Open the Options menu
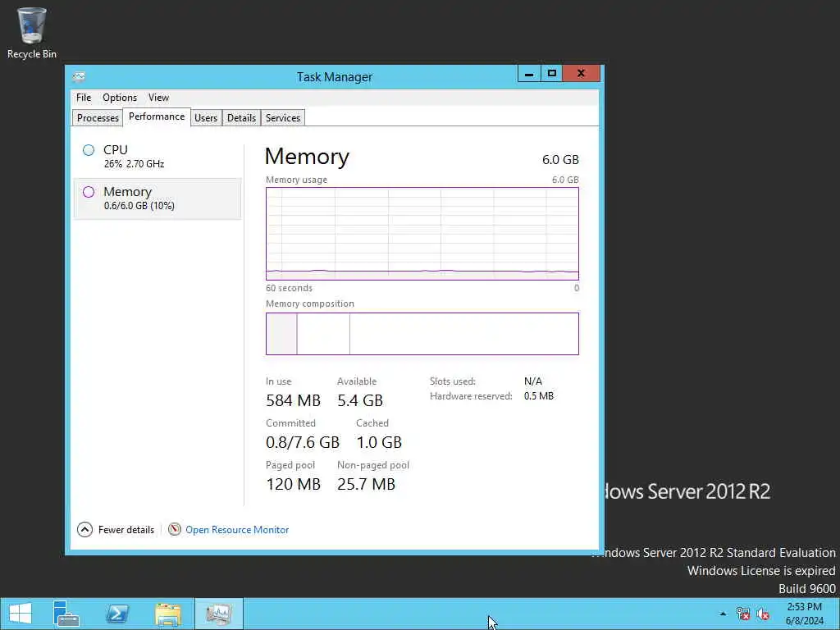This screenshot has height=630, width=840. tap(120, 98)
